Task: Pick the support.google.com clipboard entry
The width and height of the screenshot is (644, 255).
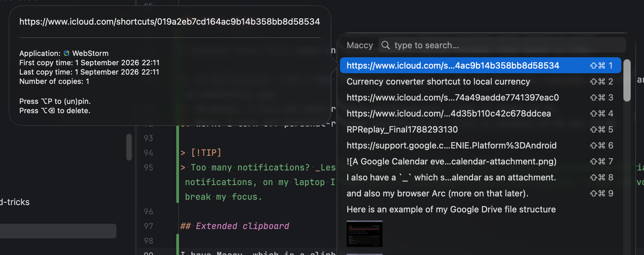Action: (x=480, y=145)
